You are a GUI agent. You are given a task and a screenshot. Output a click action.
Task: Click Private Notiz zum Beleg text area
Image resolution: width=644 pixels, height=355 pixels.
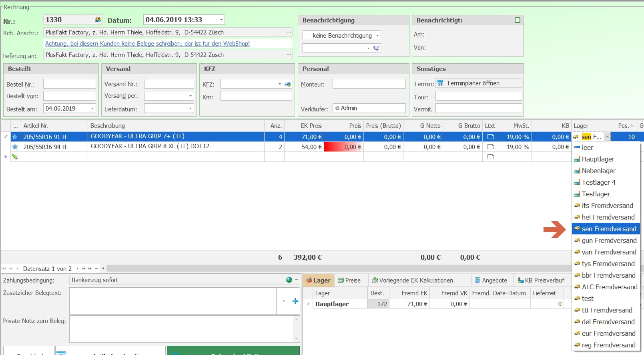[182, 329]
